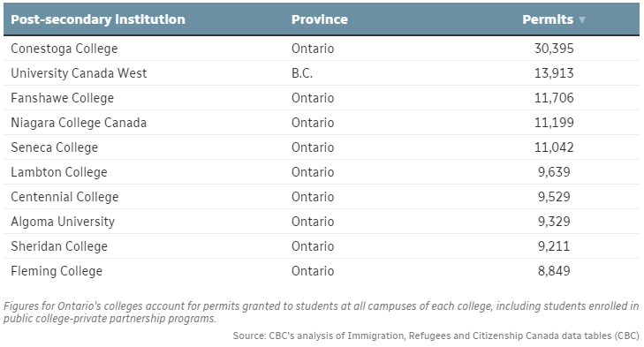
Task: Select the 30,395 permits value
Action: point(554,49)
